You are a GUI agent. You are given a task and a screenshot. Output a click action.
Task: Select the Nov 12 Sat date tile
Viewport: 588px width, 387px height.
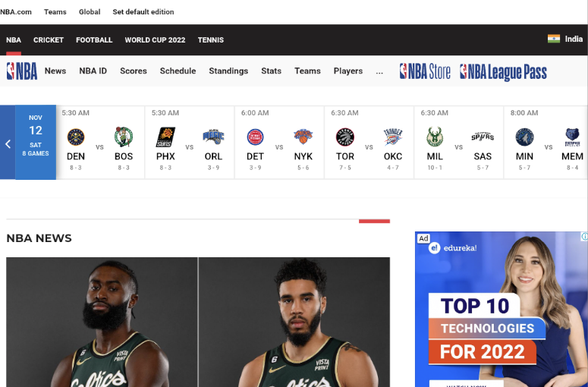point(36,142)
